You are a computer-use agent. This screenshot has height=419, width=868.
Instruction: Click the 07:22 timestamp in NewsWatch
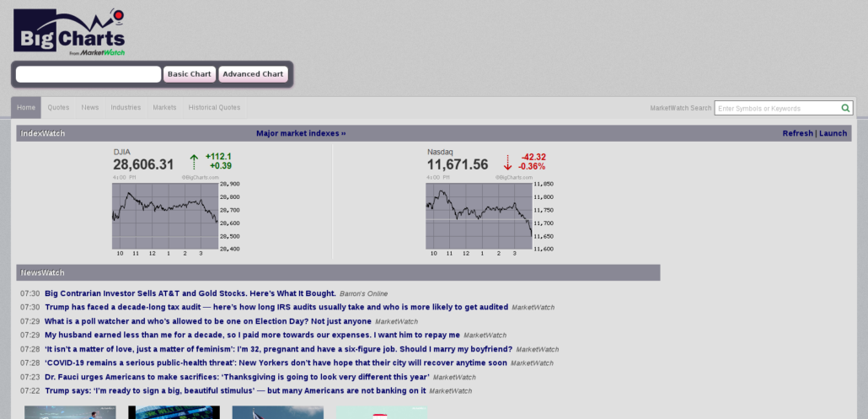[x=29, y=391]
